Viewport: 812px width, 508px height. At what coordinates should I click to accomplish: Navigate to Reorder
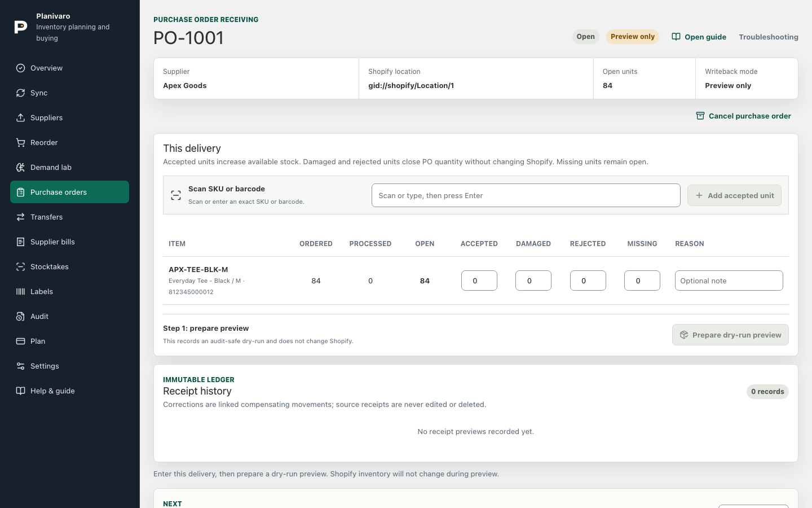coord(69,142)
